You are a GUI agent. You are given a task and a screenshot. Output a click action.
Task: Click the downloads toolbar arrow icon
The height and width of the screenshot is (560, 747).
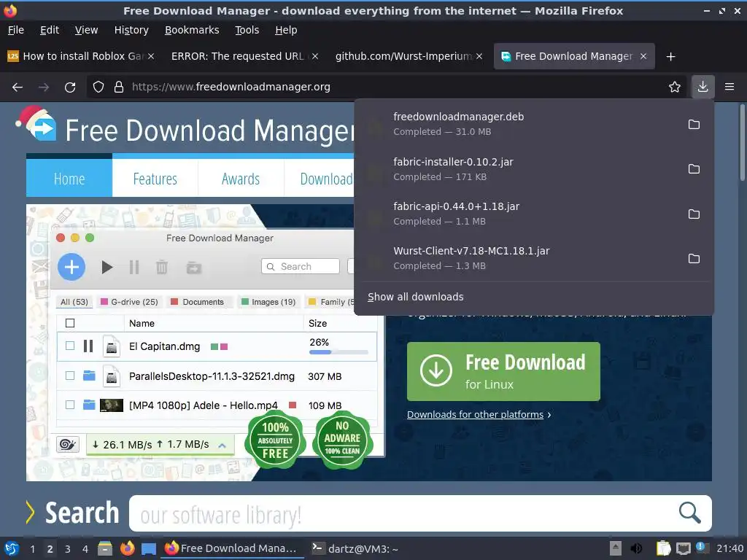point(703,87)
